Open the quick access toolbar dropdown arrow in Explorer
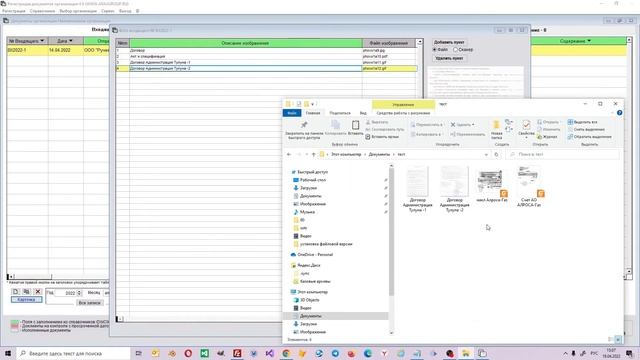Image resolution: width=640 pixels, height=360 pixels. click(x=313, y=104)
